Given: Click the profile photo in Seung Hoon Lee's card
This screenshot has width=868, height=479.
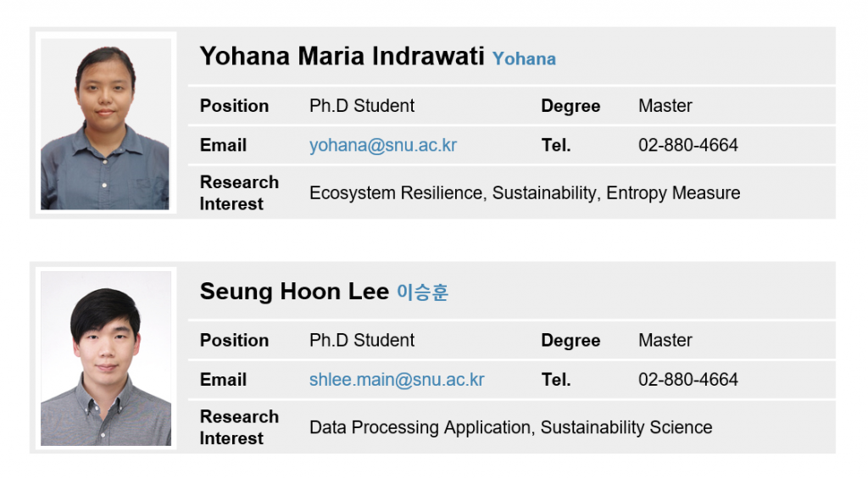Looking at the screenshot, I should click(x=105, y=358).
